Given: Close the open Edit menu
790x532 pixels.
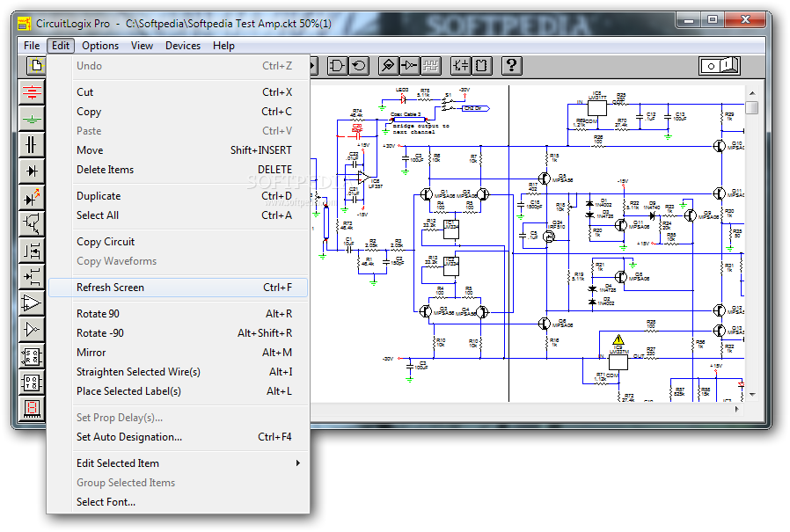Looking at the screenshot, I should [61, 46].
